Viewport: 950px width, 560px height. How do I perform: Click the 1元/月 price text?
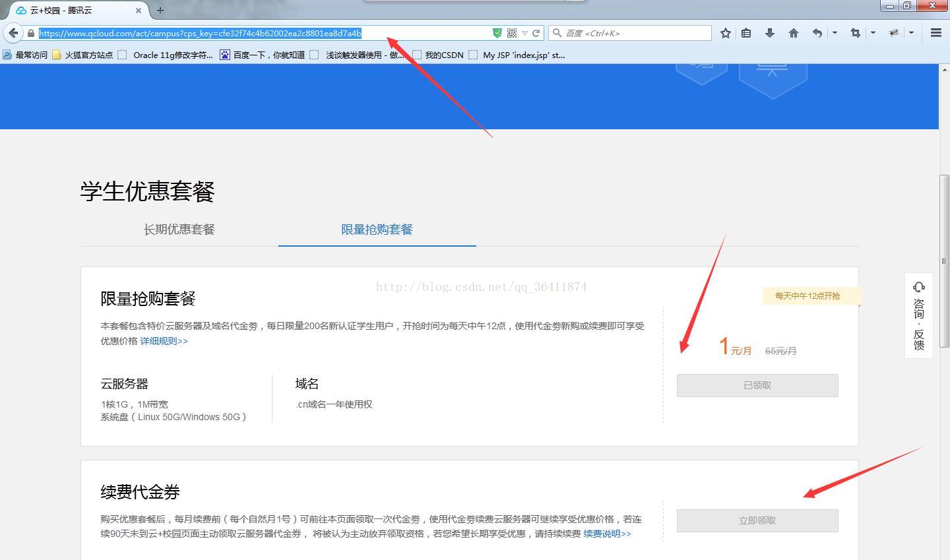(735, 346)
